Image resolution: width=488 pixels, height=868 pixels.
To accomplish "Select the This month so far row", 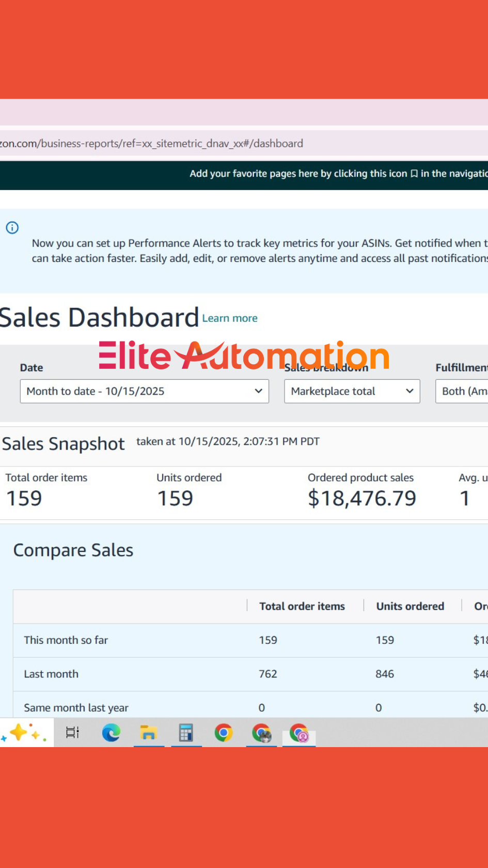I will coord(66,640).
